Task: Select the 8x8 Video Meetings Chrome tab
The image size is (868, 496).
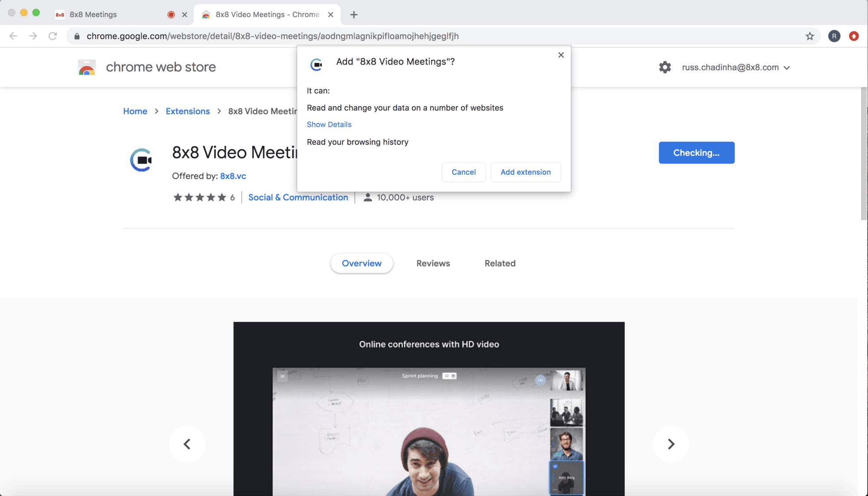Action: coord(267,15)
